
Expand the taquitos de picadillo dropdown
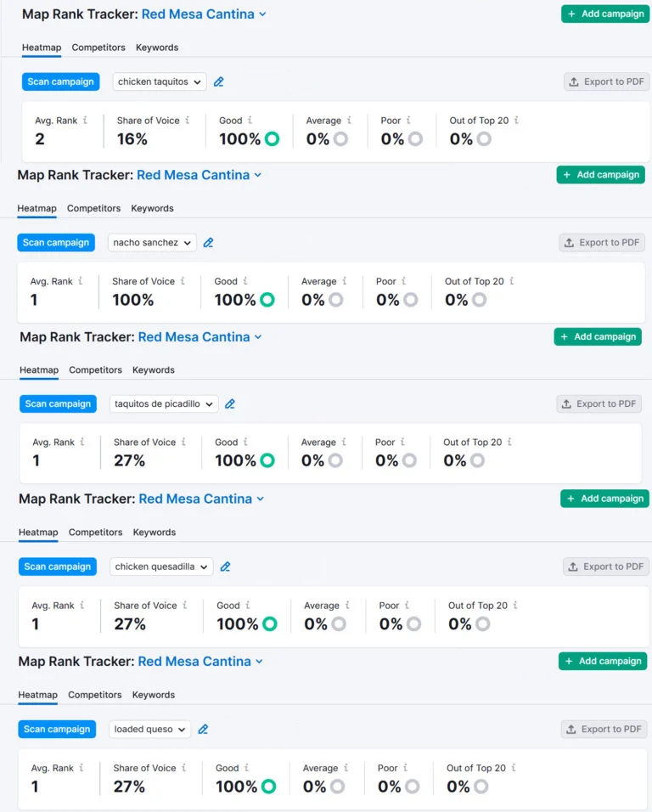point(163,404)
